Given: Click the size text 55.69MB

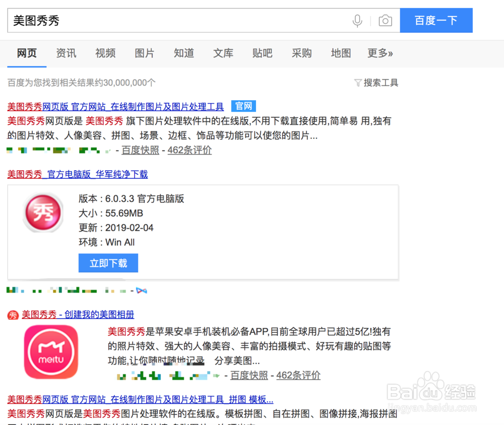Looking at the screenshot, I should 124,214.
